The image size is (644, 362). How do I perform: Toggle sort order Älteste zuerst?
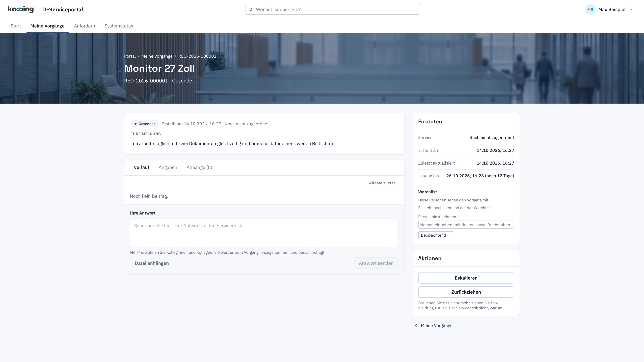pyautogui.click(x=382, y=183)
